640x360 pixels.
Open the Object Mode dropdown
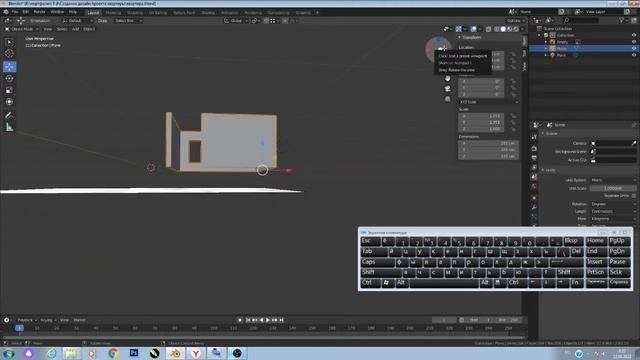click(21, 29)
